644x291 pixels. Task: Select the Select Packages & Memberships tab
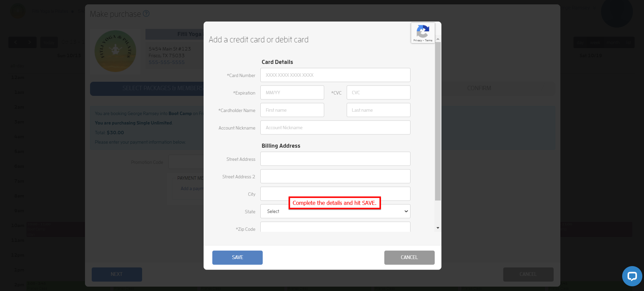(147, 88)
